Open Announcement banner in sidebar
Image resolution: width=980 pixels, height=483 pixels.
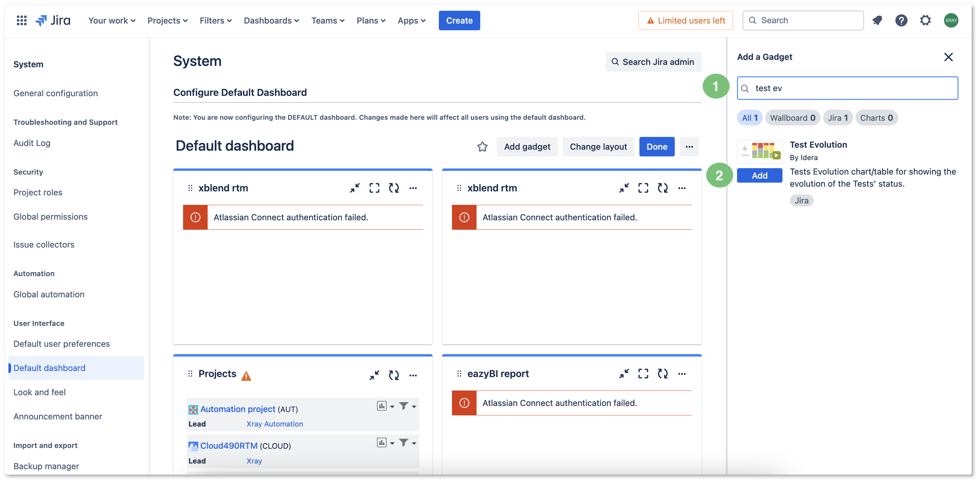(58, 416)
